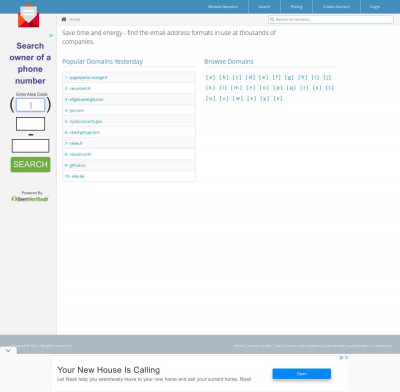
Task: Browse domains starting with [n]
Action: point(251,88)
